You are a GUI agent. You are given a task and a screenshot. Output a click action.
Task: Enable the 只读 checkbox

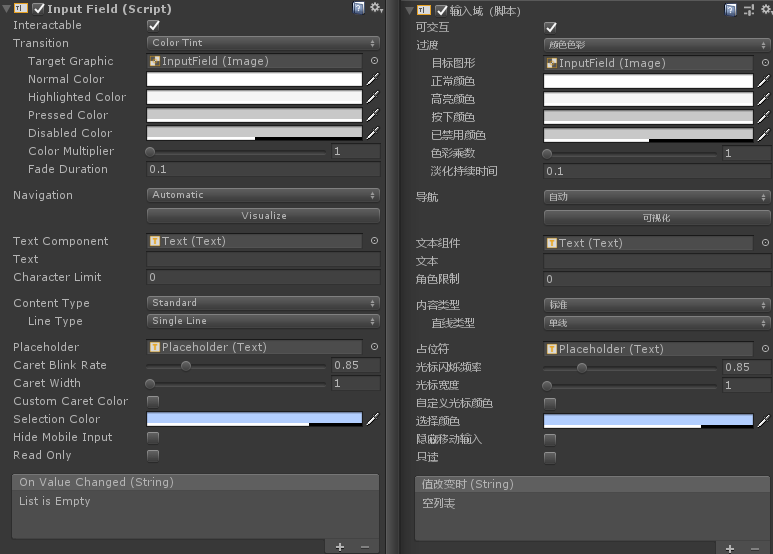tap(550, 457)
